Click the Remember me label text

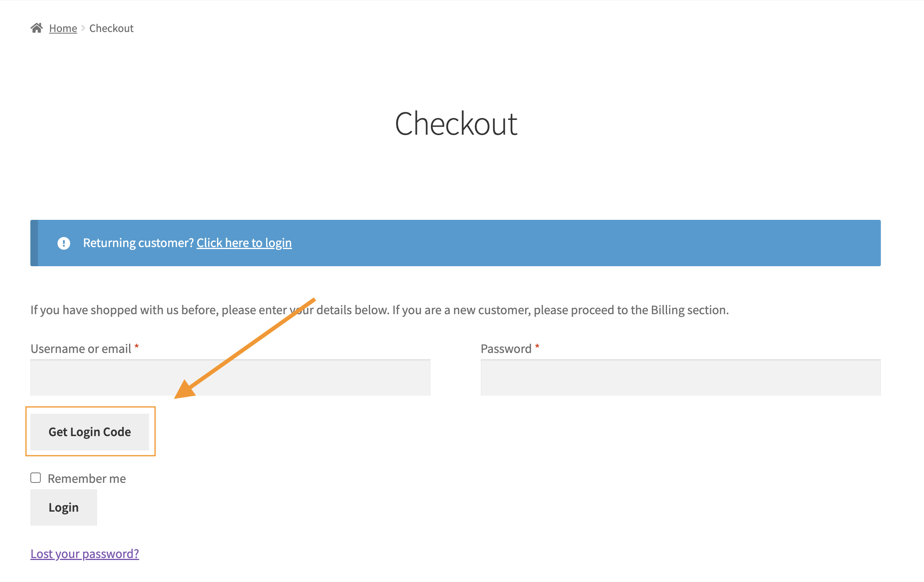click(x=86, y=478)
